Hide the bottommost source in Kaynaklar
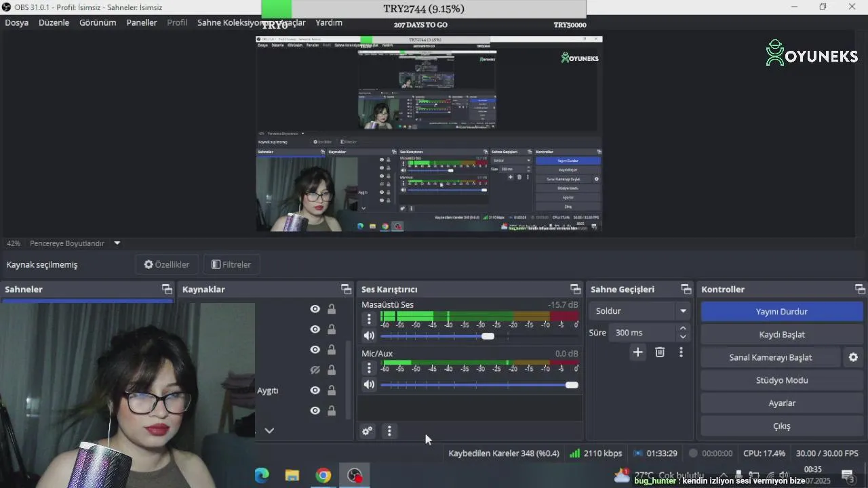Viewport: 868px width, 488px height. pos(315,411)
